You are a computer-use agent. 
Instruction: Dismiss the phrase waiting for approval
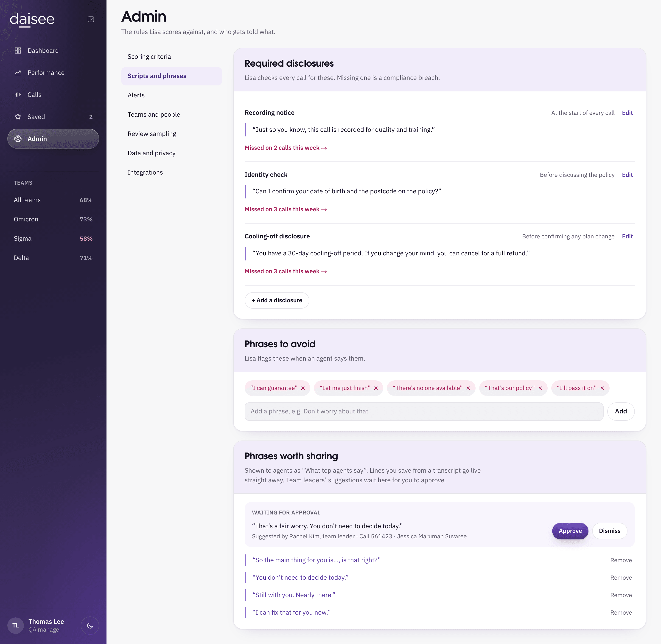pyautogui.click(x=610, y=531)
